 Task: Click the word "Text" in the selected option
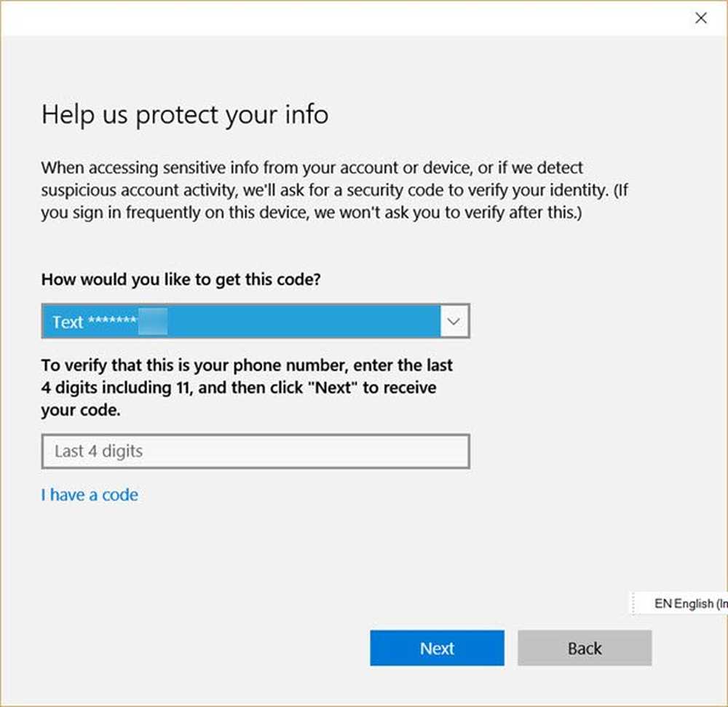pos(68,322)
